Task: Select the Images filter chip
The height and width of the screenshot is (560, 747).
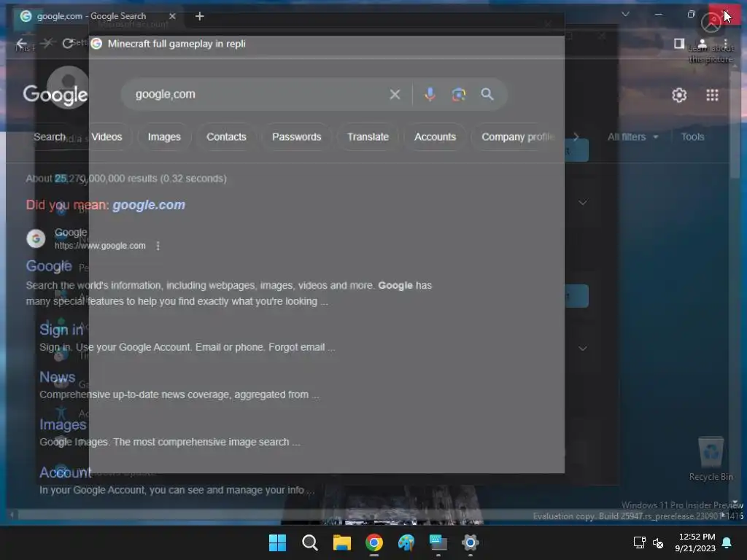Action: 164,136
